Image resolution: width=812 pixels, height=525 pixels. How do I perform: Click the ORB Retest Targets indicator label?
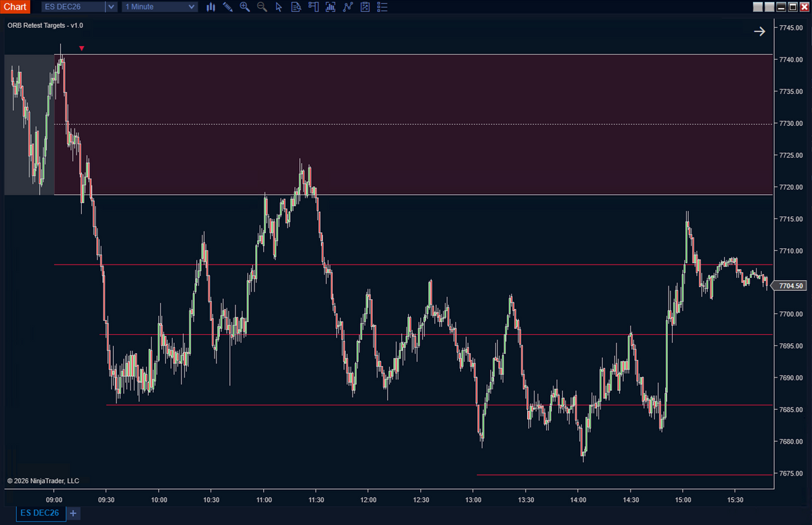pyautogui.click(x=45, y=26)
